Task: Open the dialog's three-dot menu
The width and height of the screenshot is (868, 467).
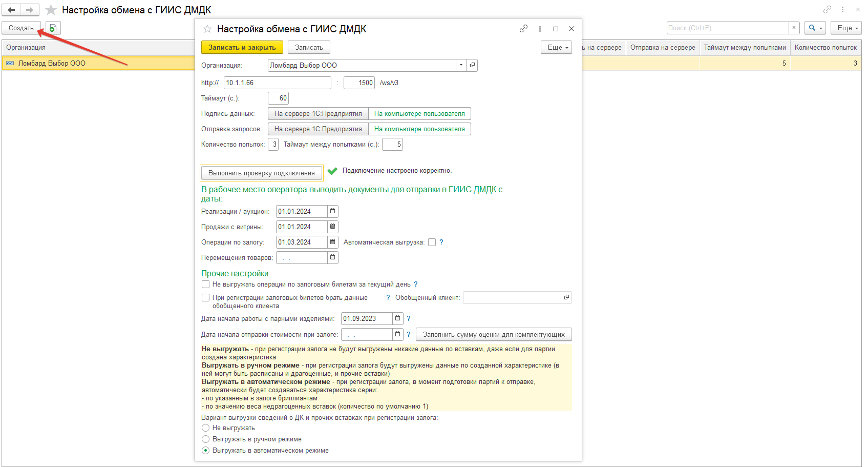Action: [540, 29]
